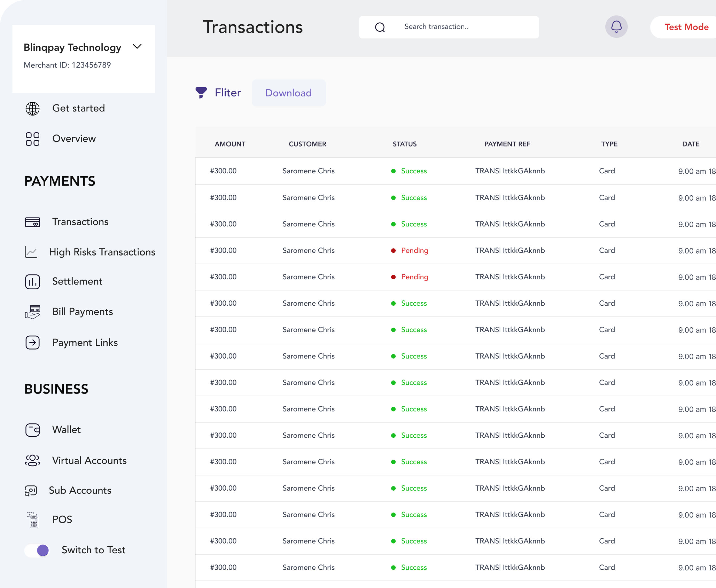Sort by the STATUS column header

[404, 144]
